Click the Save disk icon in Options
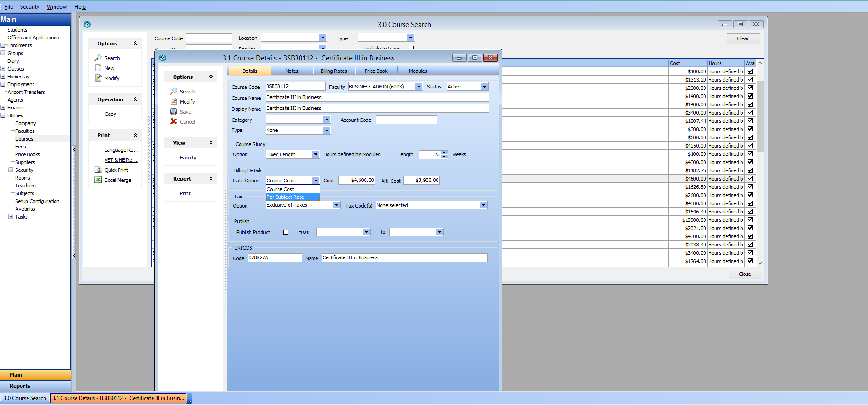 (174, 112)
